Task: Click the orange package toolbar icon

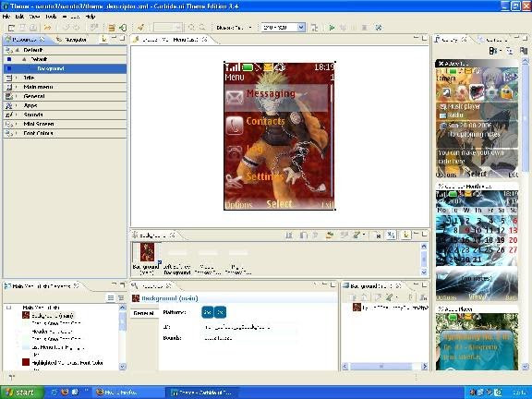Action: [x=111, y=28]
